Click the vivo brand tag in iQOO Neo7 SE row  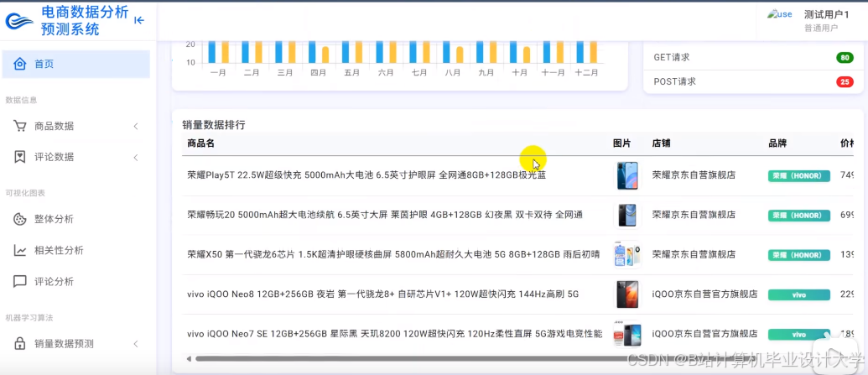click(798, 335)
